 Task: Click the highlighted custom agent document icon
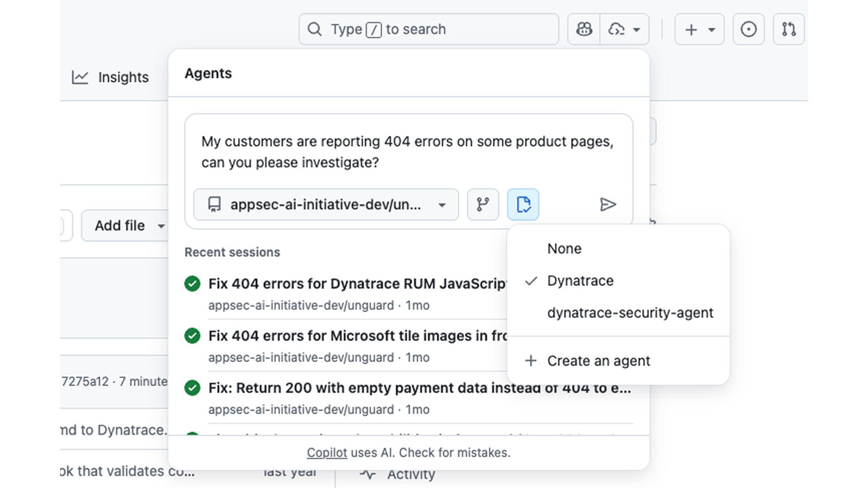(523, 204)
